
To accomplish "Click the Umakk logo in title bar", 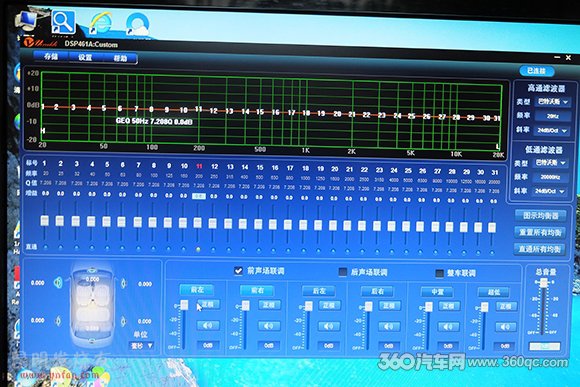I will click(40, 42).
